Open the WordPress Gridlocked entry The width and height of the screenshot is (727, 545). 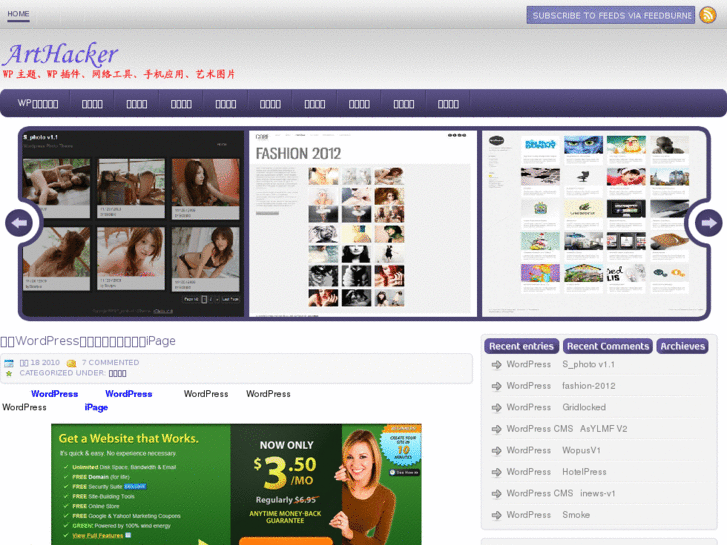(556, 407)
